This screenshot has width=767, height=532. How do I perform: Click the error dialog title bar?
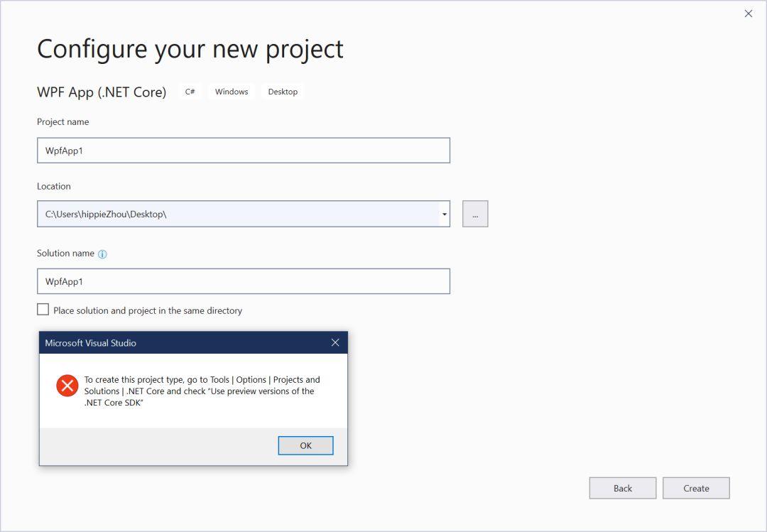(x=178, y=342)
